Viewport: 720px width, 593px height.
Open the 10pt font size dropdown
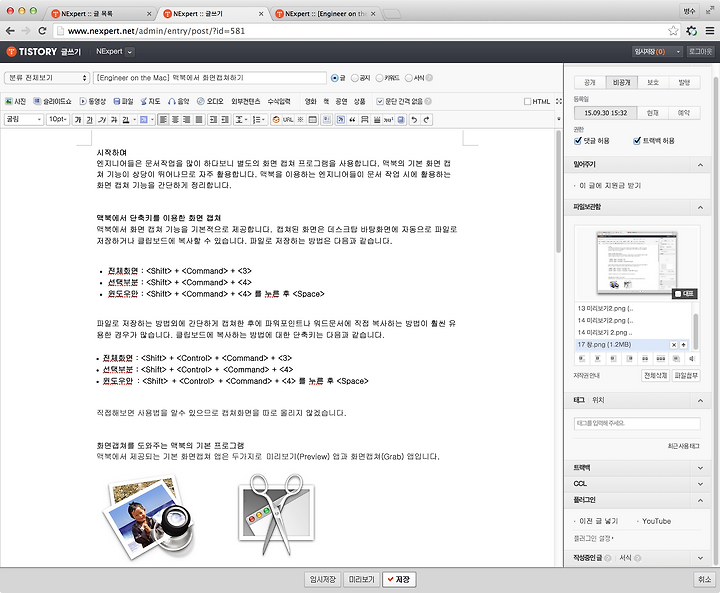coord(58,119)
